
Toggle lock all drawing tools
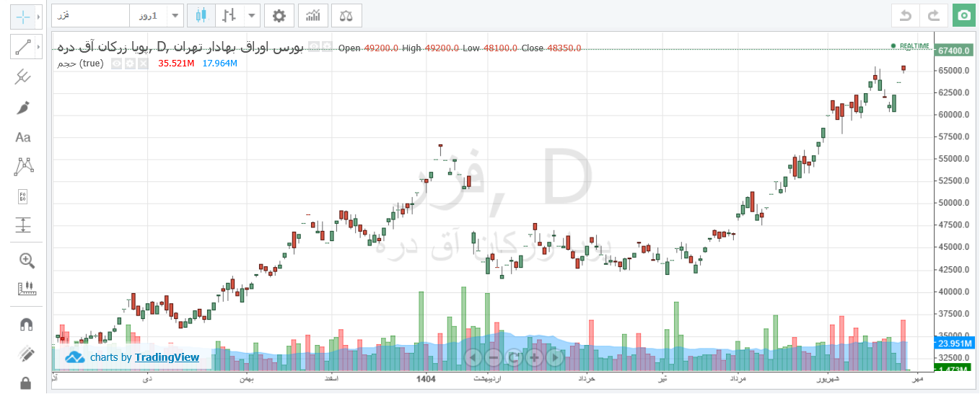[x=27, y=383]
